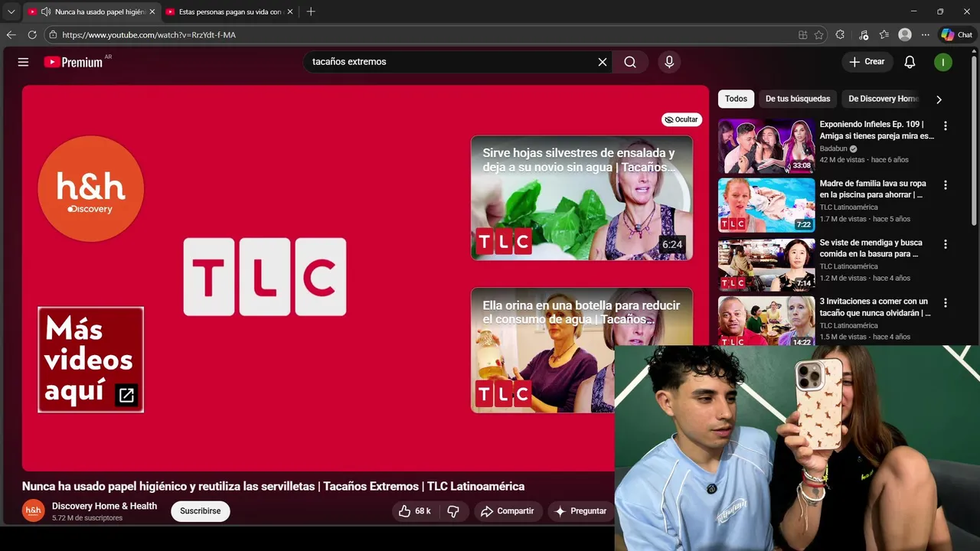This screenshot has height=551, width=980.
Task: Start voice search with the microphone
Action: coord(669,62)
